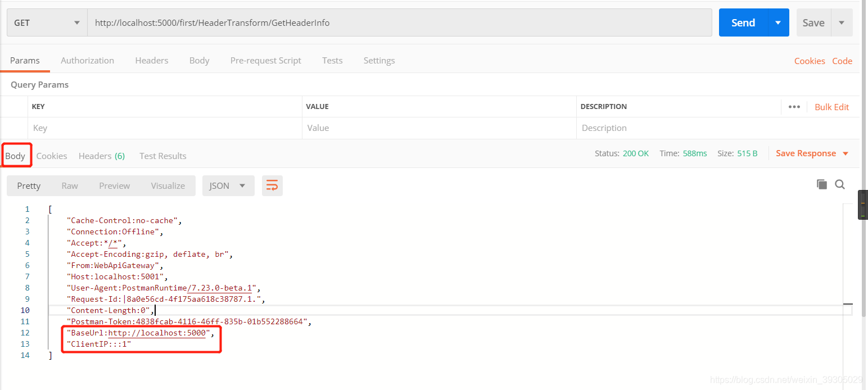Click the Postman-Token line
This screenshot has width=868, height=390.
189,321
